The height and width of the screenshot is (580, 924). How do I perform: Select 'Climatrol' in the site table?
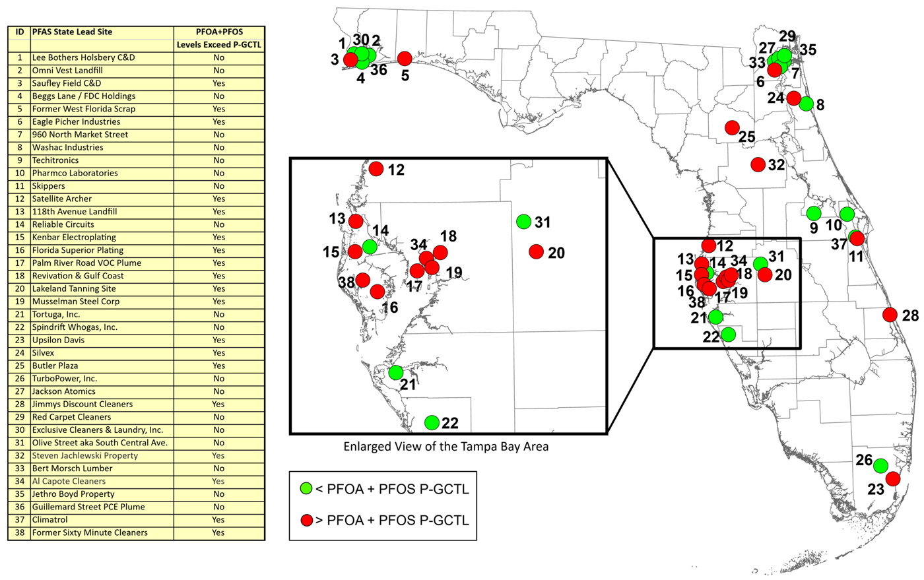coord(50,520)
